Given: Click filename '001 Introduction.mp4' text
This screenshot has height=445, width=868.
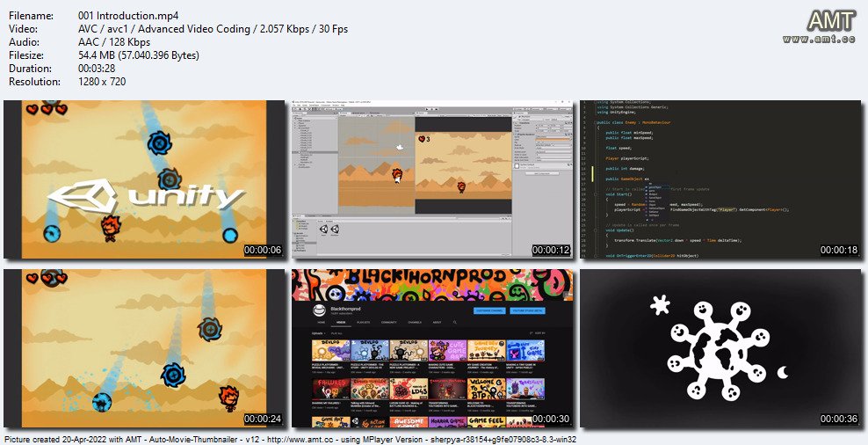Looking at the screenshot, I should point(128,16).
